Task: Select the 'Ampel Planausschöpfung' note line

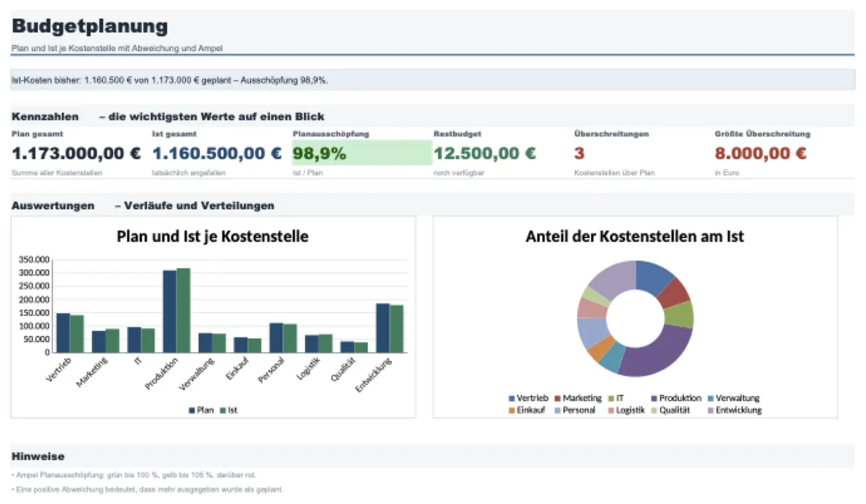Action: click(134, 475)
